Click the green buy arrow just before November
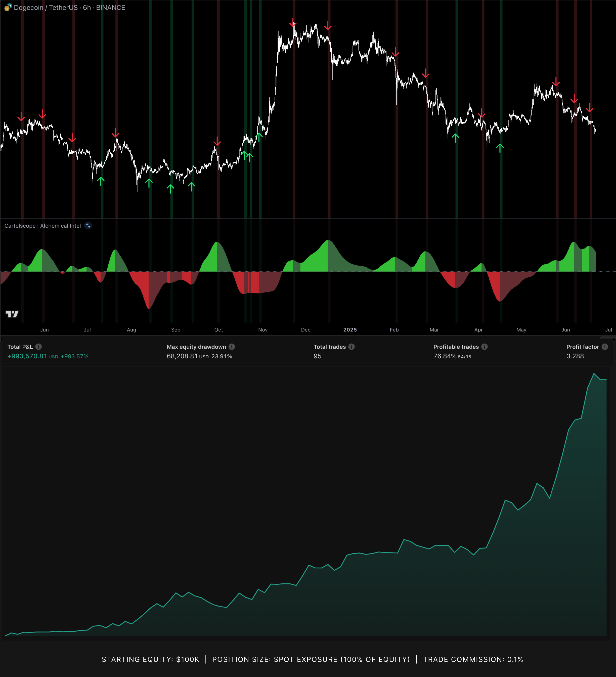Image resolution: width=616 pixels, height=677 pixels. (259, 137)
